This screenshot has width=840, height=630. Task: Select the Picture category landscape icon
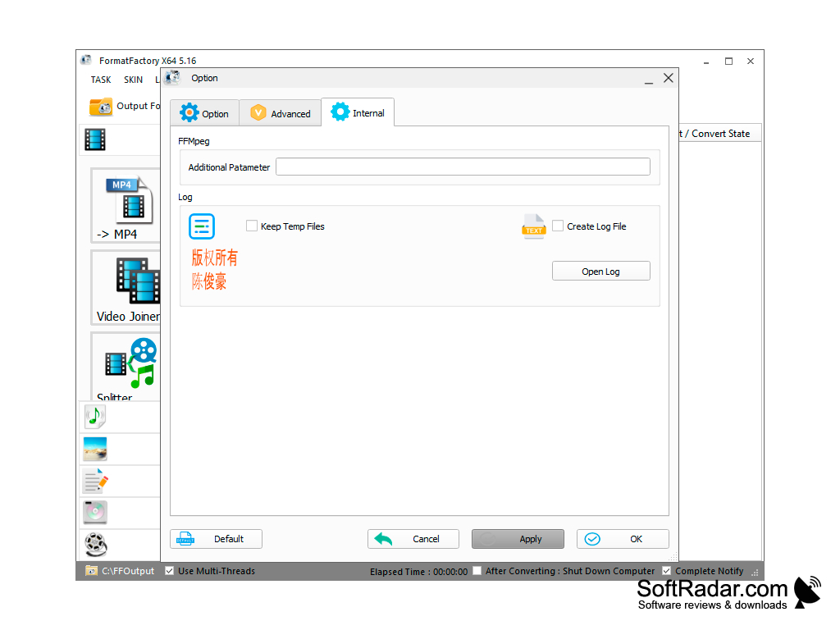pyautogui.click(x=95, y=449)
